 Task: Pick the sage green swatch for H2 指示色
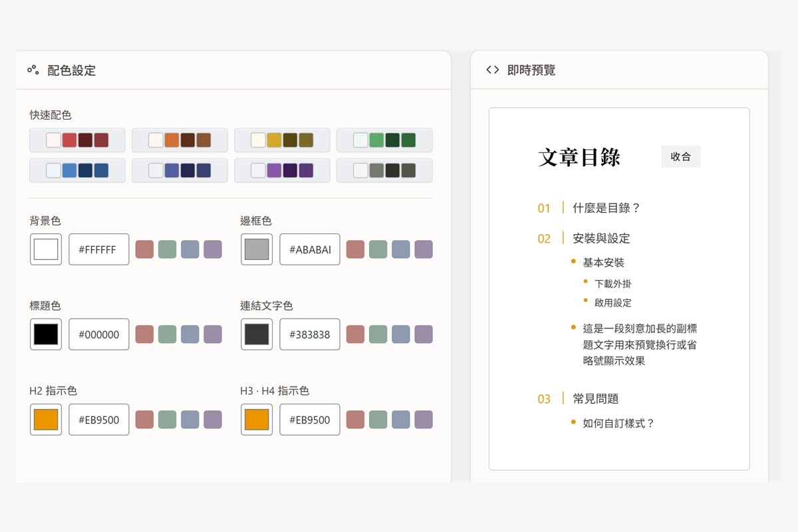(167, 420)
